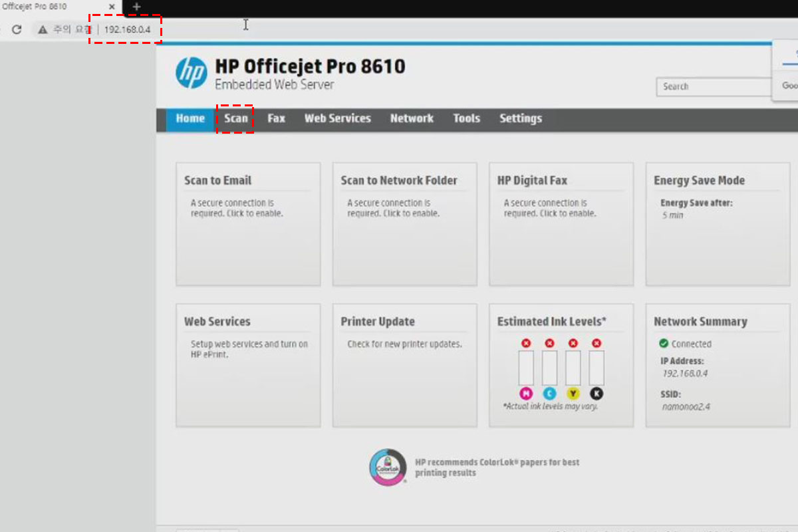The image size is (798, 532).
Task: Click the 5 min energy save value
Action: pyautogui.click(x=672, y=215)
